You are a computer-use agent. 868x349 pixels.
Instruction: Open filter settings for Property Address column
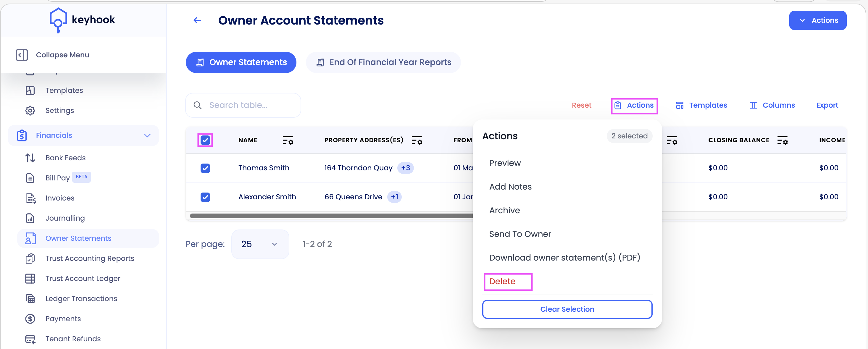(x=417, y=140)
